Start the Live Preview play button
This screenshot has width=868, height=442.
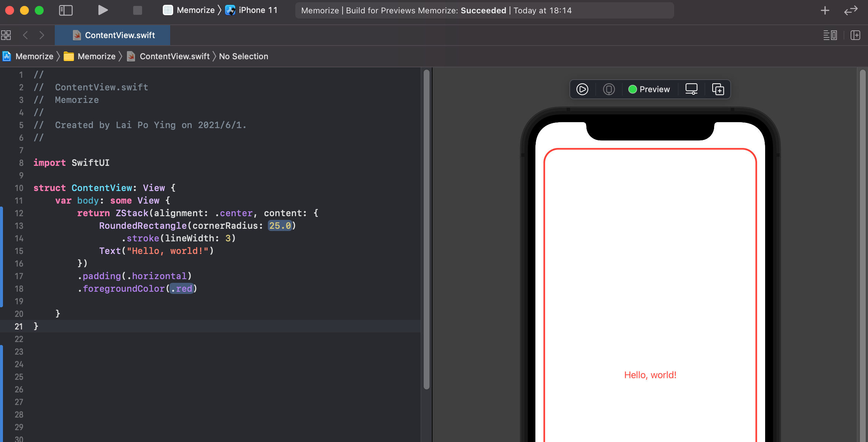pos(582,89)
